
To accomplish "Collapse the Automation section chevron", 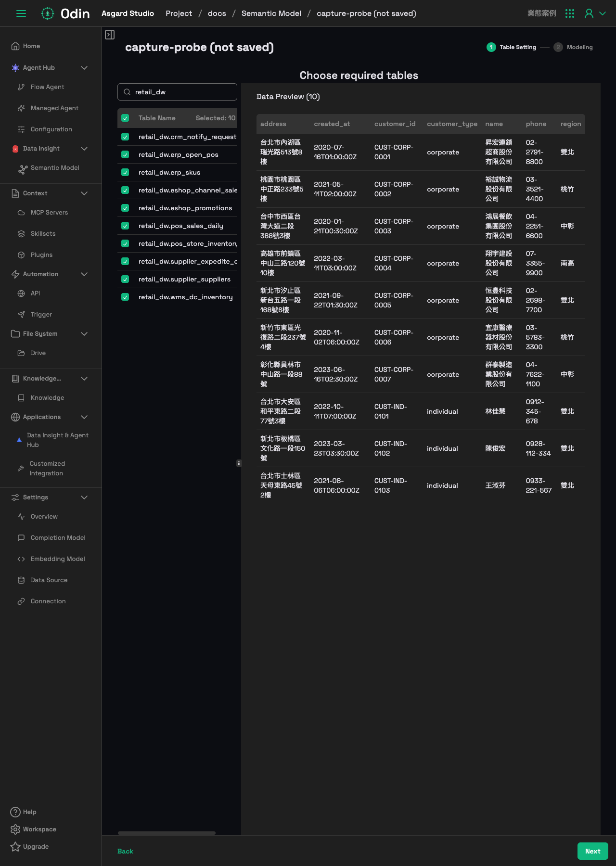I will click(x=84, y=274).
